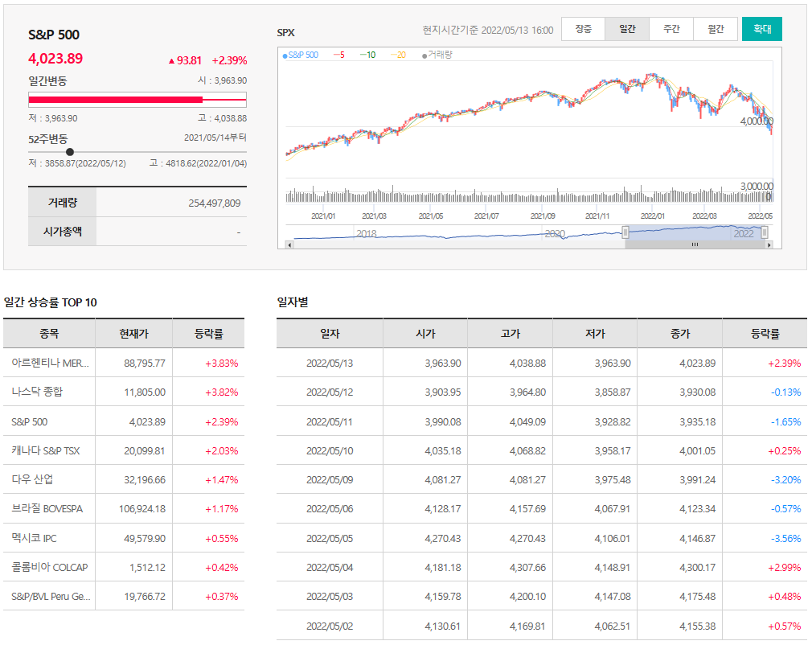Image resolution: width=812 pixels, height=645 pixels.
Task: Click the 저가 column header
Action: pyautogui.click(x=595, y=334)
